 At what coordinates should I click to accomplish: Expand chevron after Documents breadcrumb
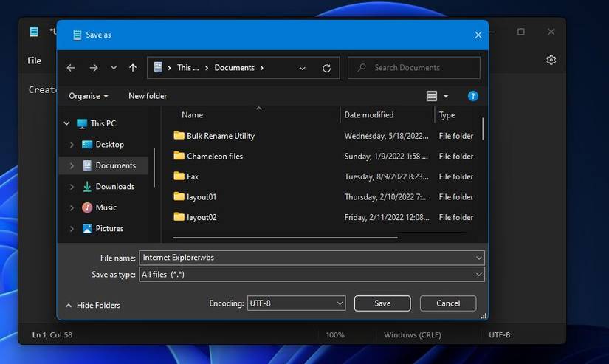(262, 68)
